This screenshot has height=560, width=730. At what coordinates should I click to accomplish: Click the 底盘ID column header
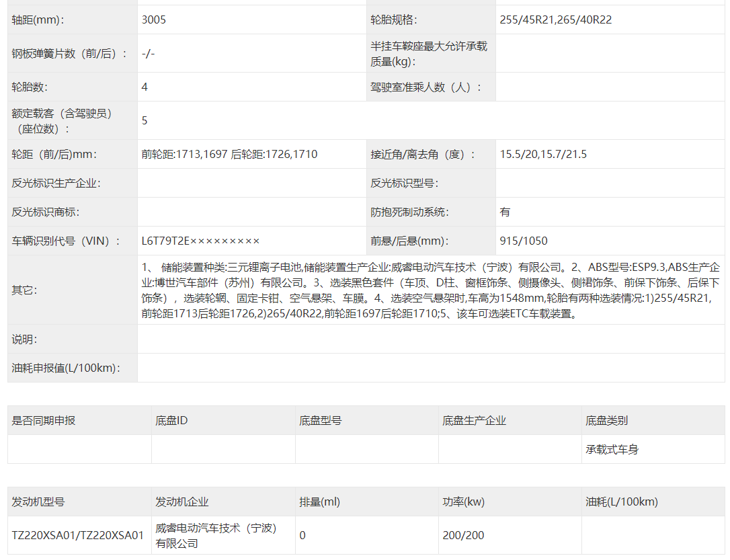pos(171,420)
